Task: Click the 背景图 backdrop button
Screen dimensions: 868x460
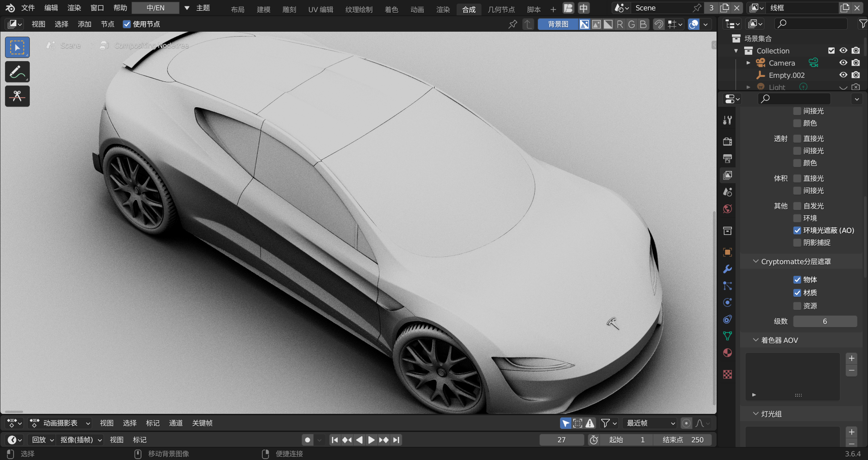Action: (558, 24)
